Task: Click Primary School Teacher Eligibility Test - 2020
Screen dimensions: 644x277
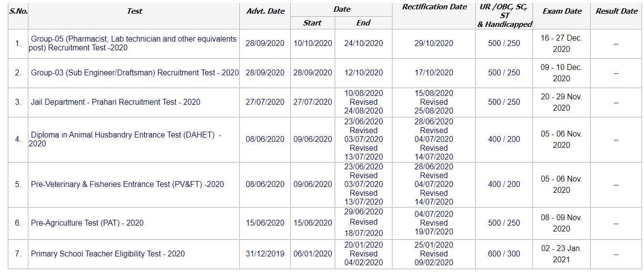Action: 108,254
